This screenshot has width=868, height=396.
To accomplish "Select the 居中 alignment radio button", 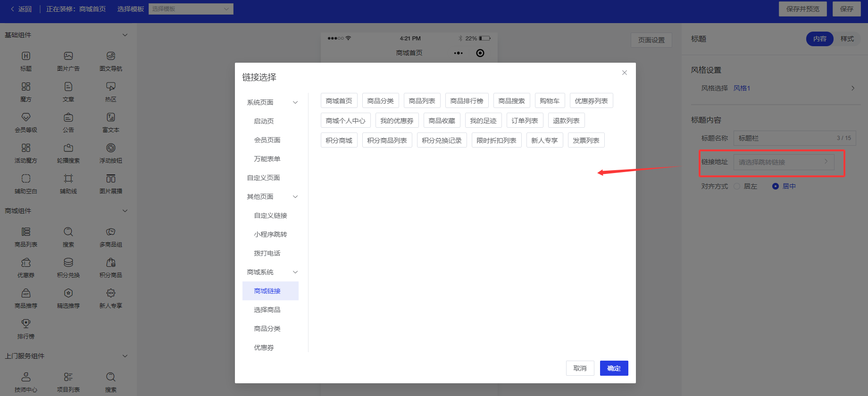I will (x=775, y=186).
